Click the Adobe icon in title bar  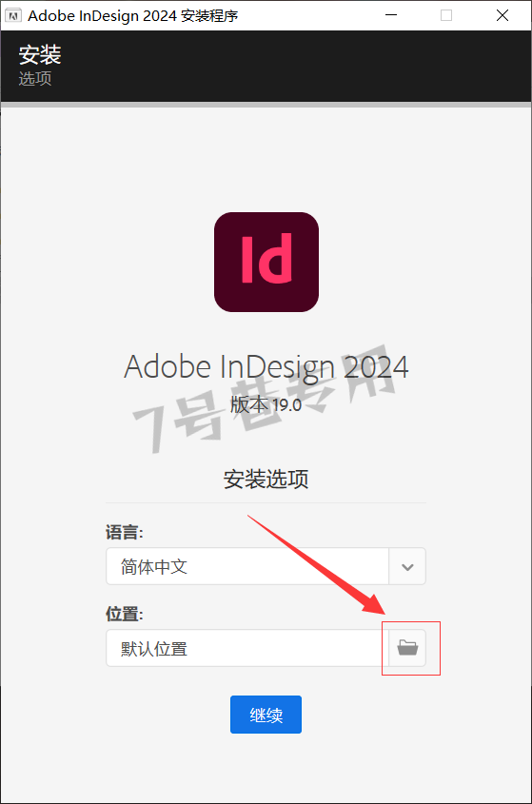click(x=12, y=15)
